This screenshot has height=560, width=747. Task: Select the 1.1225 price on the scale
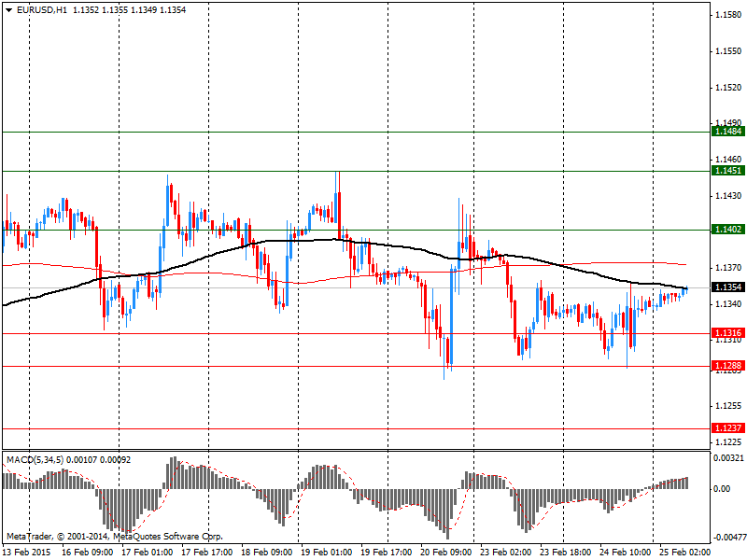728,442
